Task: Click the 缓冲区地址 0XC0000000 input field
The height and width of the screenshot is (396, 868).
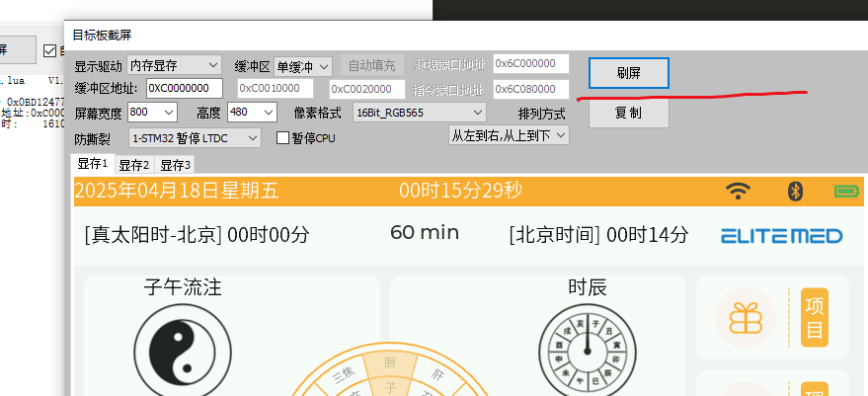Action: 185,89
